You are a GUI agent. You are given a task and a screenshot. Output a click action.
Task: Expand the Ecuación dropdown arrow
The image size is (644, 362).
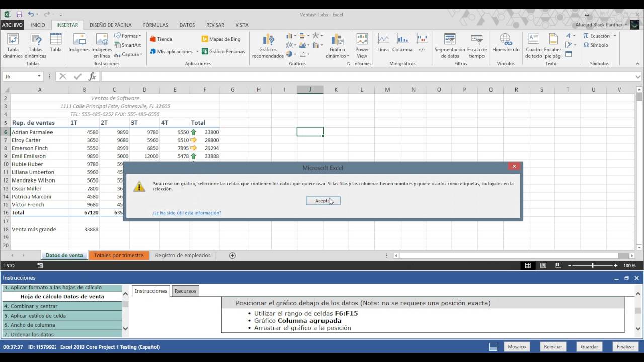coord(615,36)
